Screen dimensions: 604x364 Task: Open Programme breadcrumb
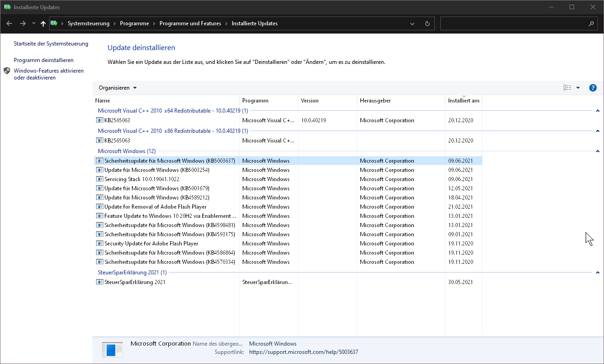coord(134,23)
